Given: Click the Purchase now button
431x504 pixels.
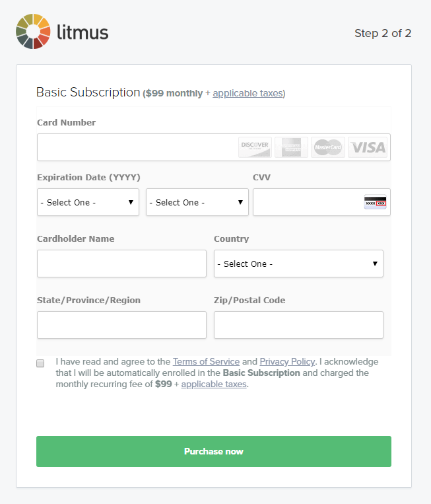Looking at the screenshot, I should point(214,451).
